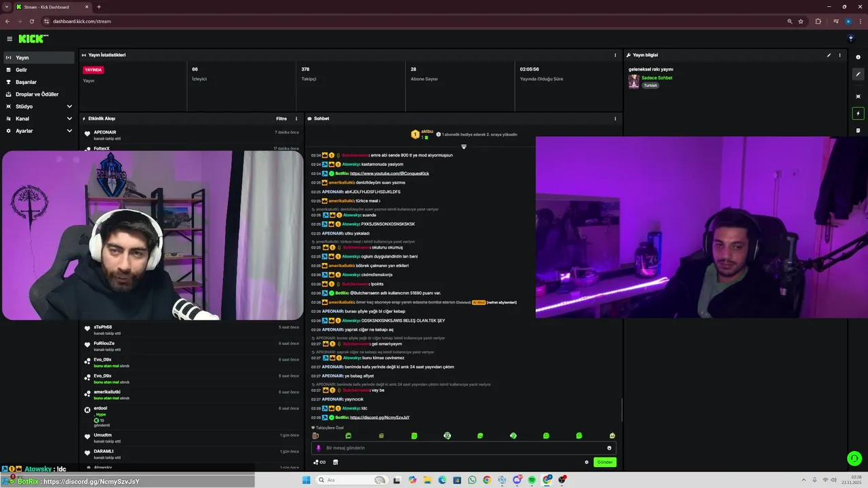868x488 pixels.
Task: Click the Sadece Sohbet category link
Action: click(x=657, y=78)
